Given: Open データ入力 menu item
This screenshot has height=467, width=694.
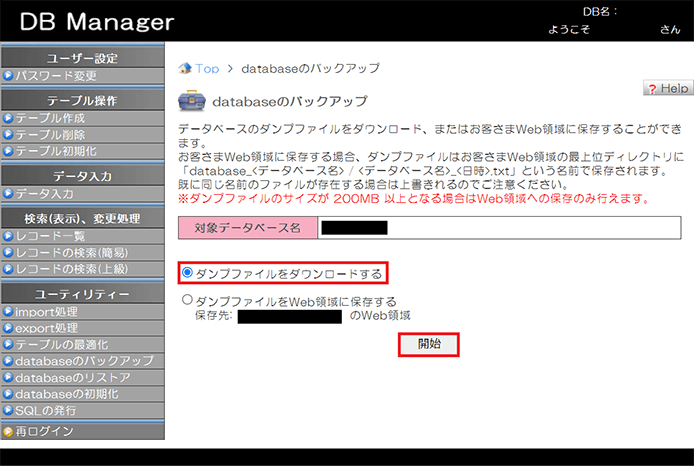Looking at the screenshot, I should point(44,193).
